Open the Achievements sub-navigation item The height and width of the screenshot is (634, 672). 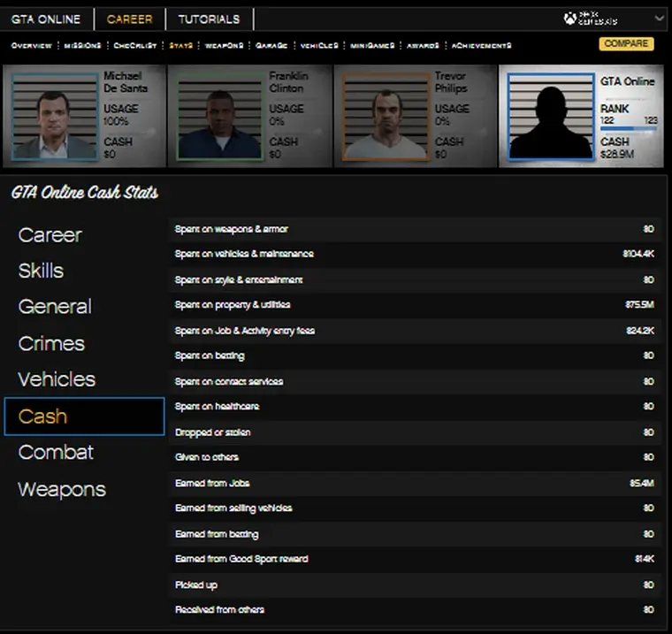482,45
